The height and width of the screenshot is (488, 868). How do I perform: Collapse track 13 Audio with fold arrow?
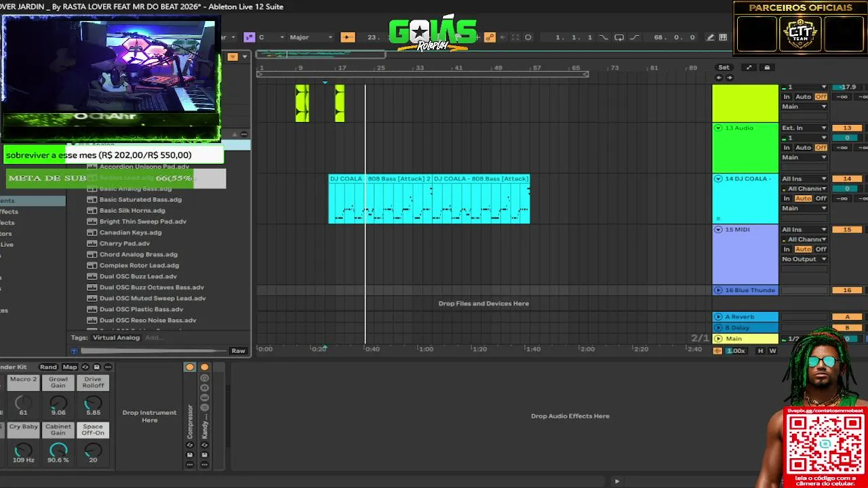point(718,128)
